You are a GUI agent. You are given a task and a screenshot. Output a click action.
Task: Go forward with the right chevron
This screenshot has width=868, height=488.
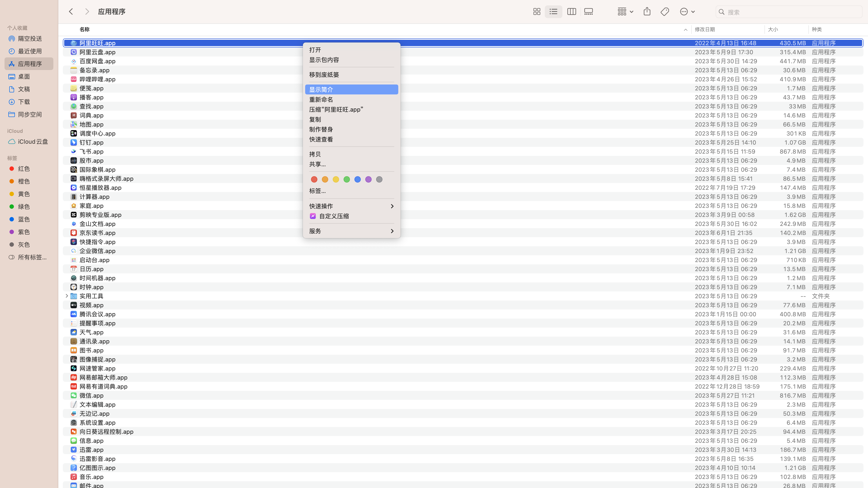coord(87,12)
